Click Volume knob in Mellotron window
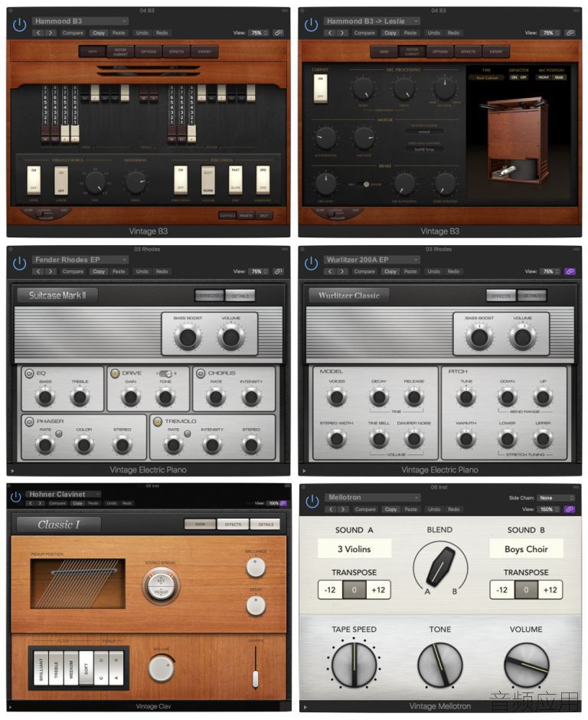588x720 pixels. click(x=527, y=664)
